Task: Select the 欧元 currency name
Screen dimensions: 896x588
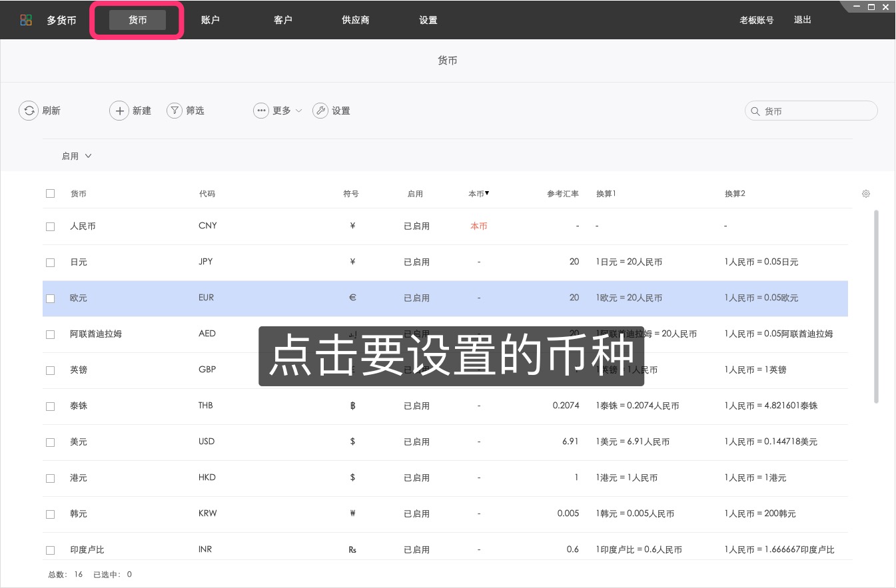Action: [79, 298]
